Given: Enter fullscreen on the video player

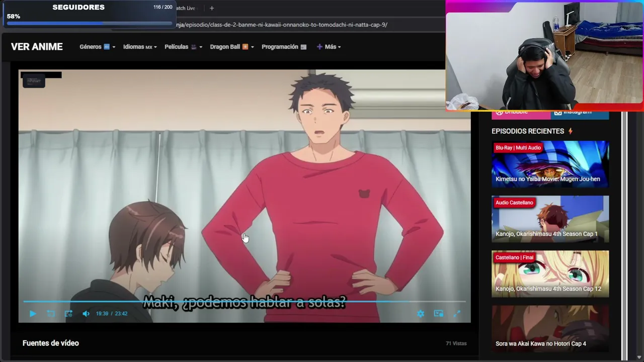Looking at the screenshot, I should click(457, 314).
